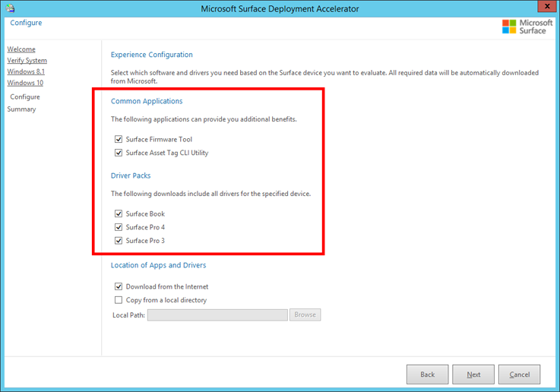Viewport: 560px width, 392px height.
Task: Click the Location of Apps and Drivers heading
Action: point(158,265)
